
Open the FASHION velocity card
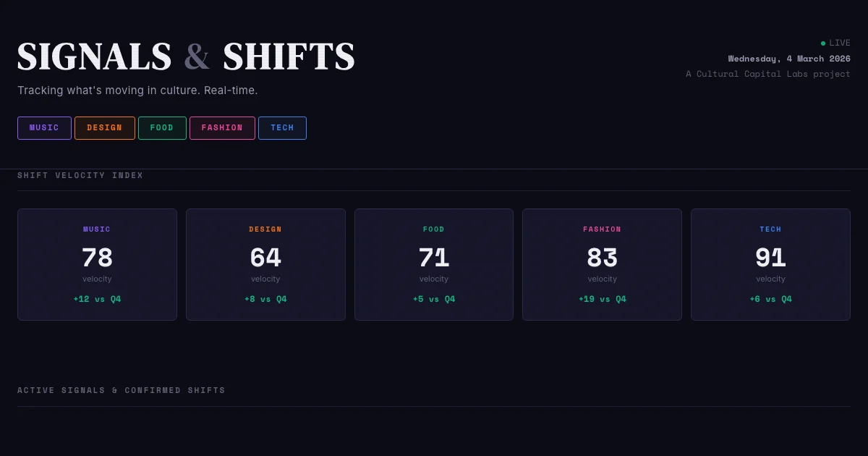[x=602, y=264]
